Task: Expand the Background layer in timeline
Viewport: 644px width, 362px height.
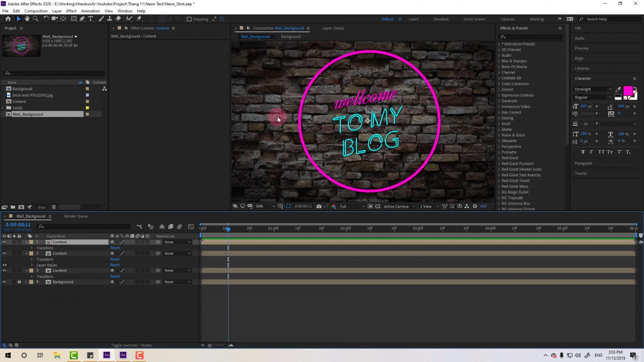Action: coord(26,282)
